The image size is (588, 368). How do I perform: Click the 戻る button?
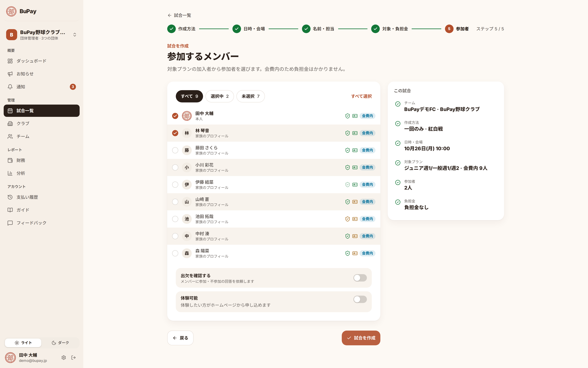click(x=180, y=338)
